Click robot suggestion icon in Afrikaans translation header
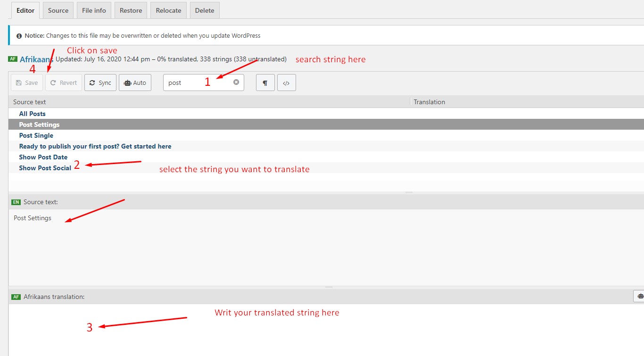 [639, 296]
